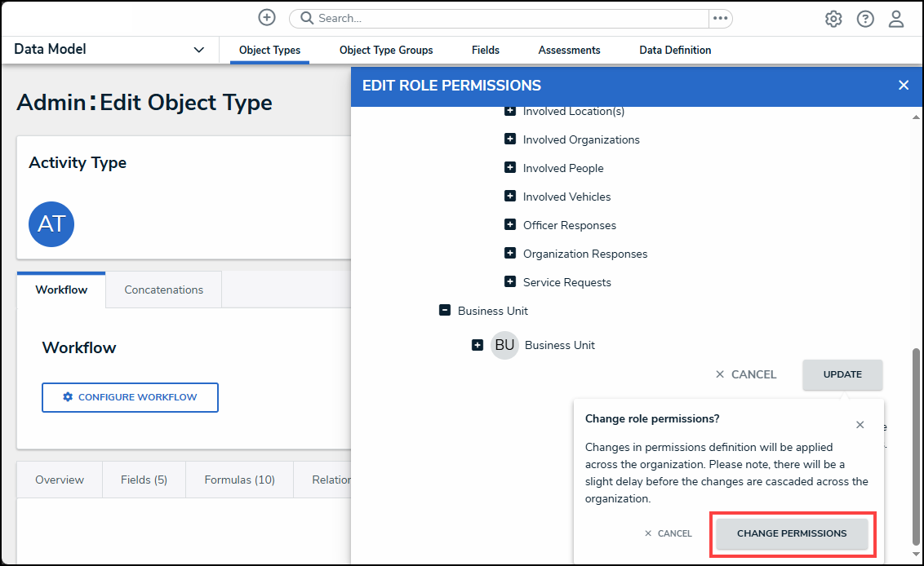Expand the Involved Organizations node

pos(510,139)
